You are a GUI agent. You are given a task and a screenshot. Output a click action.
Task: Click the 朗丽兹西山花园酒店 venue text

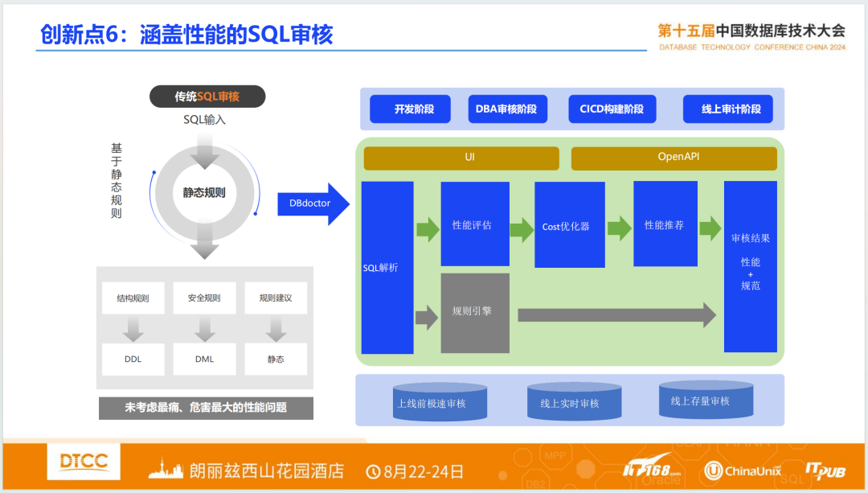click(x=267, y=471)
